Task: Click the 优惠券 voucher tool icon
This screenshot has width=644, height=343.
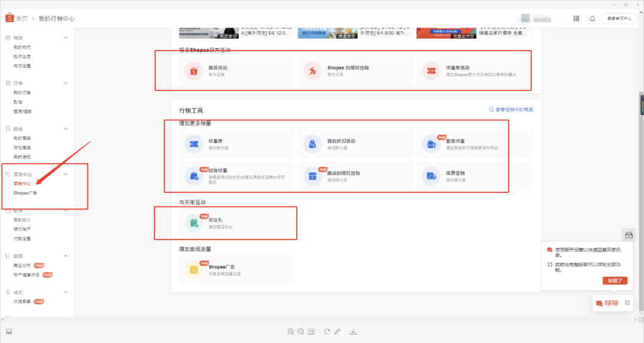Action: (x=193, y=144)
